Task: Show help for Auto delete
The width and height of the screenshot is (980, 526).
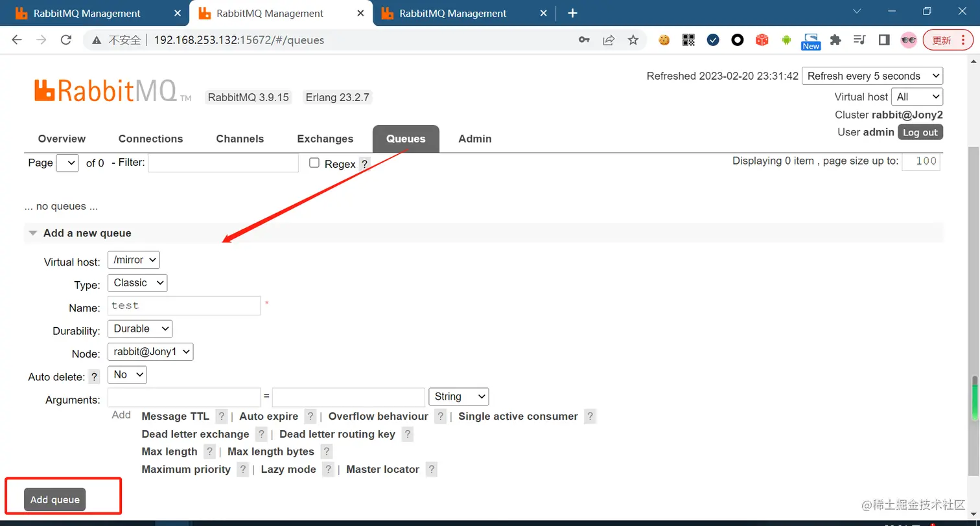Action: [95, 377]
